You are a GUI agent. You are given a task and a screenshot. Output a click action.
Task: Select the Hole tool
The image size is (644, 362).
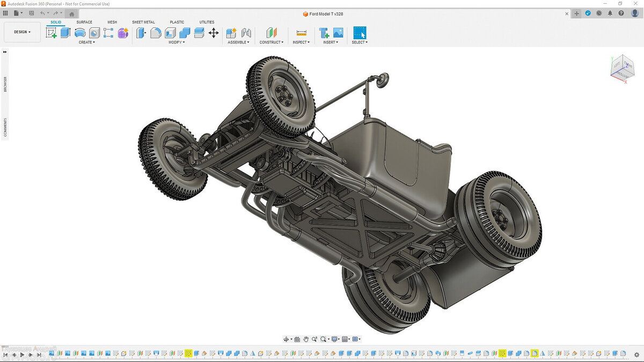click(x=94, y=33)
